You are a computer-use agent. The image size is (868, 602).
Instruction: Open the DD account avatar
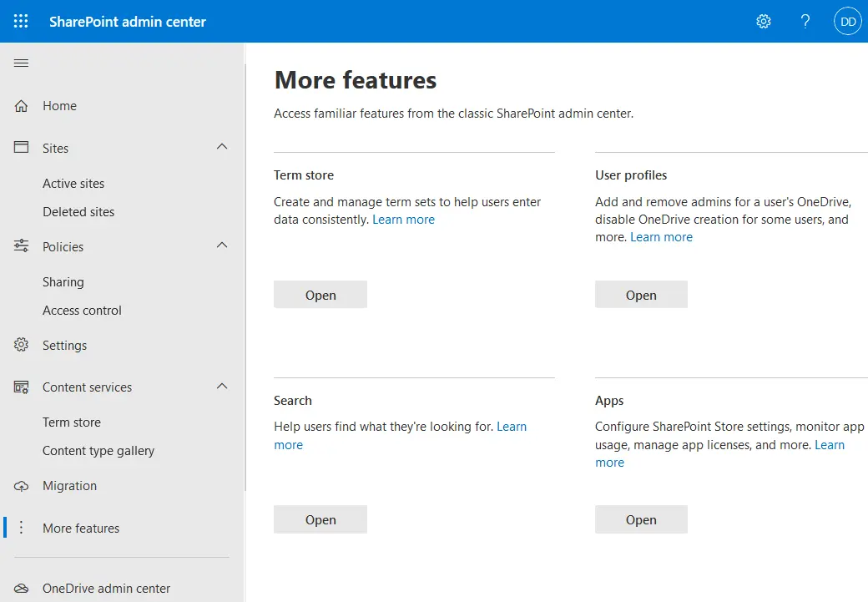(x=847, y=22)
